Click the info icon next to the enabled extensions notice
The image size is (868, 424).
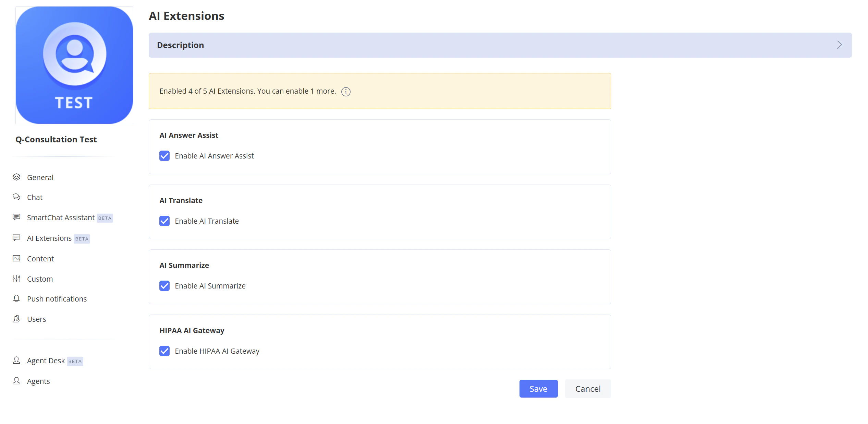point(346,92)
